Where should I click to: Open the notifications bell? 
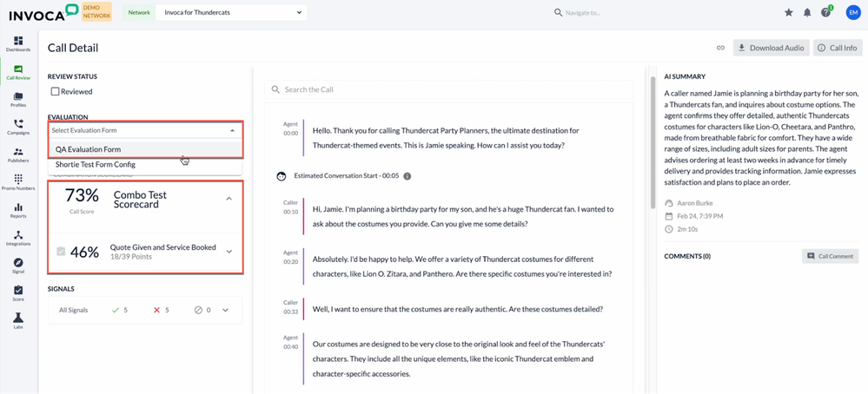(x=807, y=13)
